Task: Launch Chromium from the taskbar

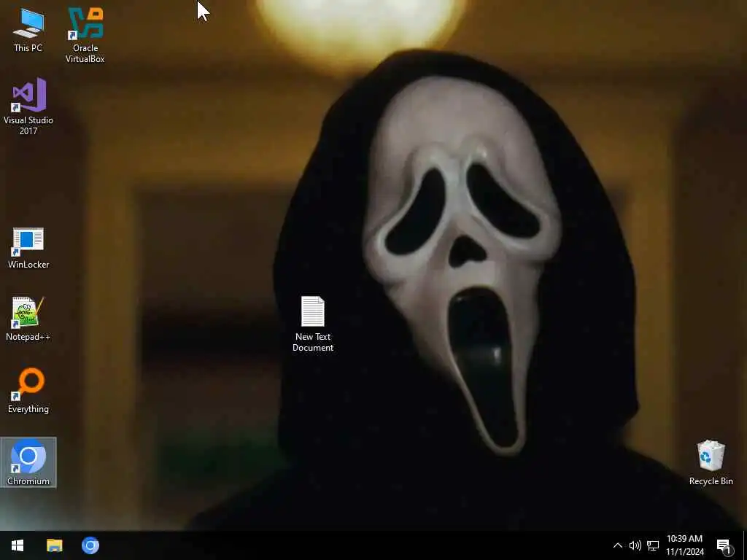Action: (90, 545)
